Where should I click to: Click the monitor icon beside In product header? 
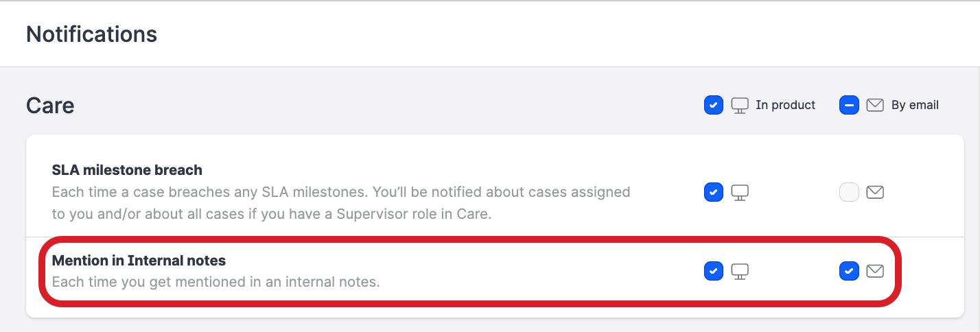pyautogui.click(x=739, y=106)
